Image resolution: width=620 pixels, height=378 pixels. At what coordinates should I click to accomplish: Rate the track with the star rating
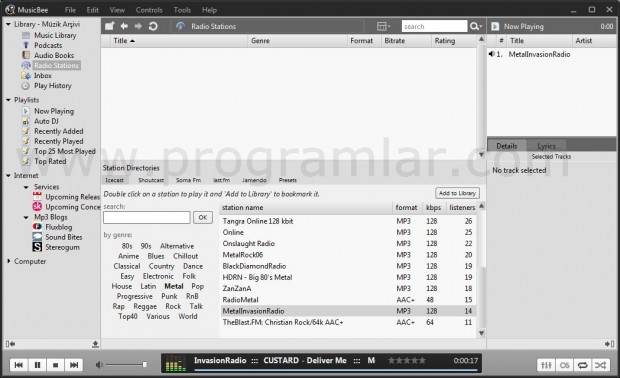pos(407,361)
